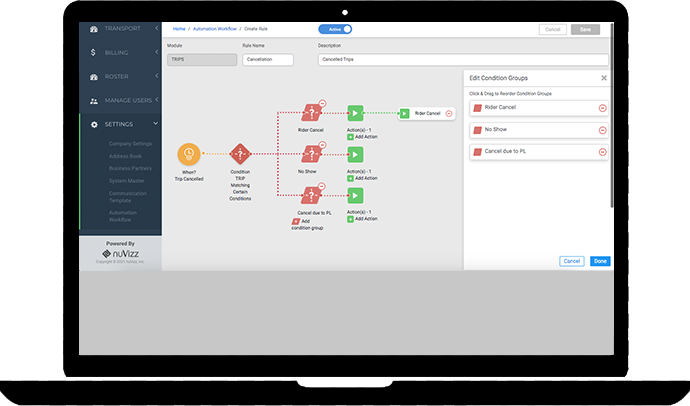Viewport: 690px width, 406px height.
Task: Close the Edit Condition Groups panel
Action: coord(603,77)
